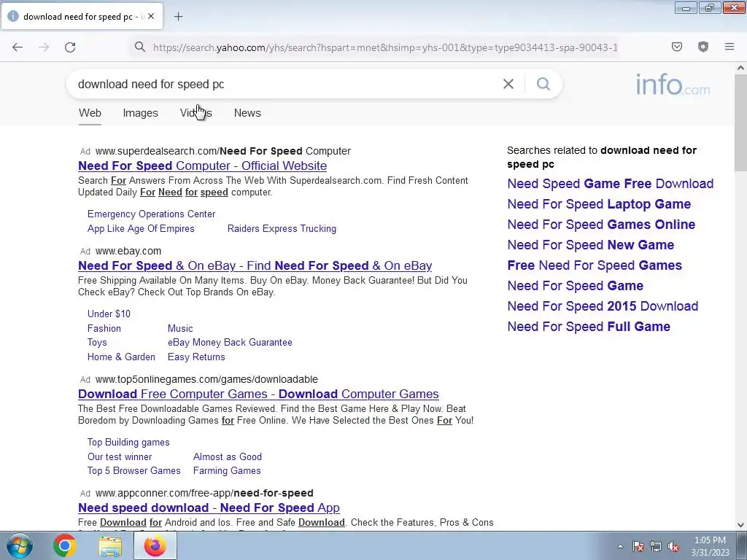Switch to the News tab

[x=247, y=113]
